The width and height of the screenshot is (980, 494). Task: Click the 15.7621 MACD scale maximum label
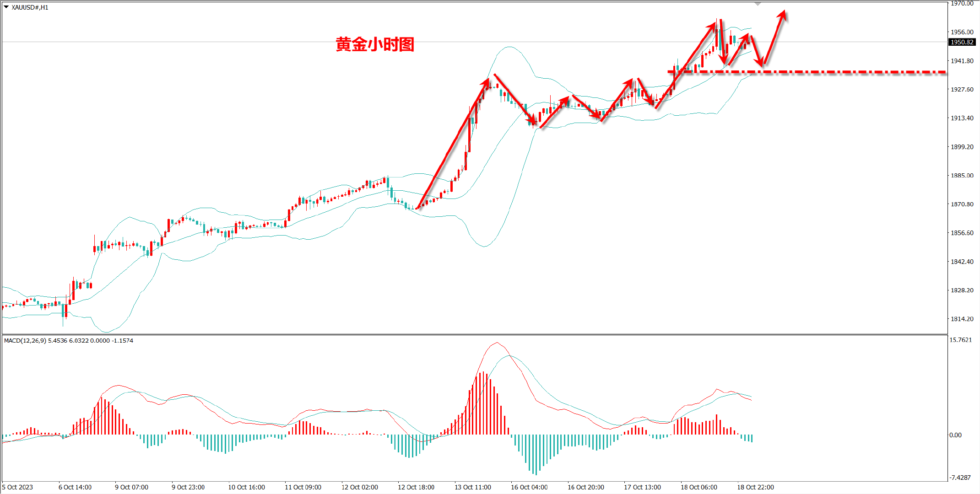click(x=960, y=340)
